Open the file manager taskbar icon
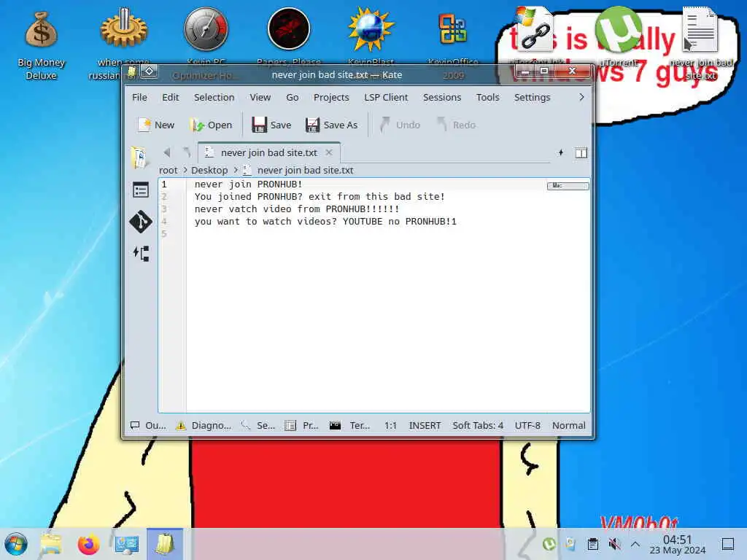The width and height of the screenshot is (747, 560). [51, 544]
